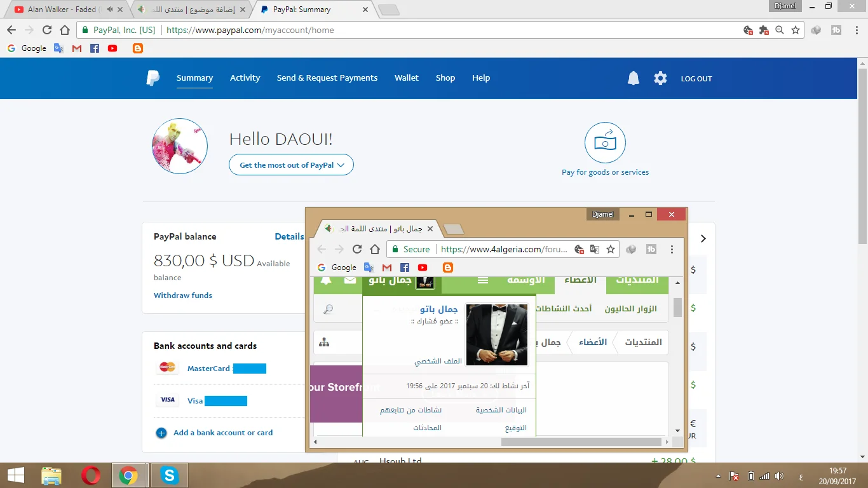The image size is (868, 488).
Task: Click Withdraw funds link
Action: pos(183,295)
